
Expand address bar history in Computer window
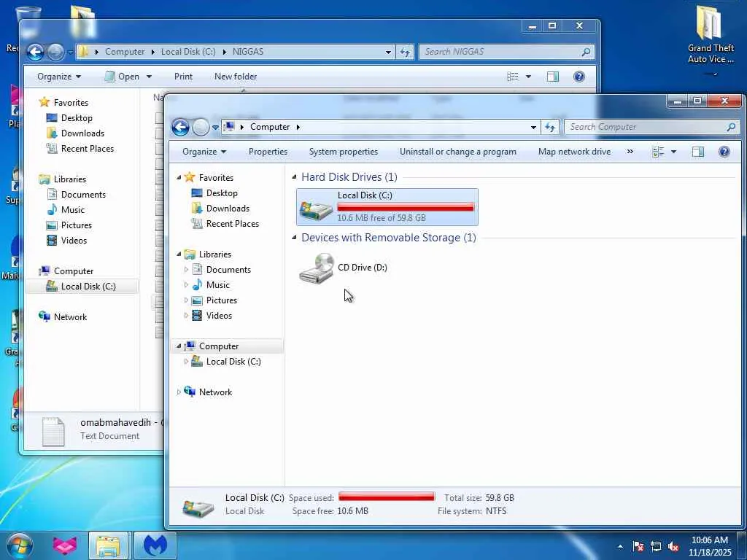(x=533, y=127)
